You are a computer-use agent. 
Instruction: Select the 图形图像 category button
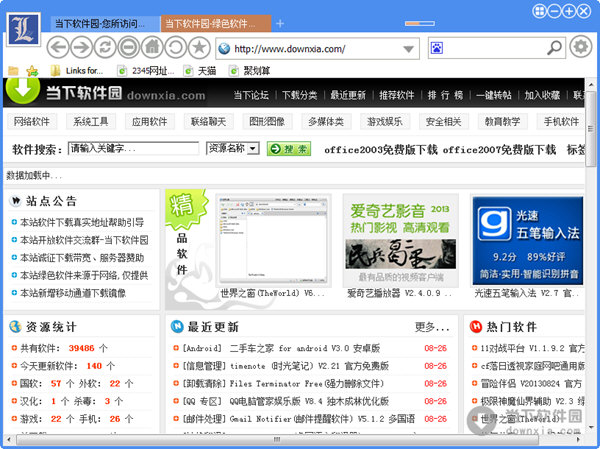tap(267, 122)
